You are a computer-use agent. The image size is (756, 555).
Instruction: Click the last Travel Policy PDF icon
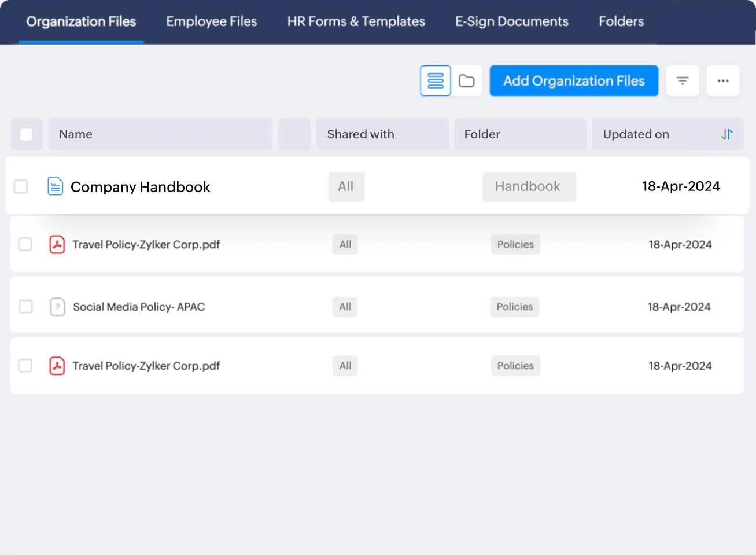[x=57, y=366]
